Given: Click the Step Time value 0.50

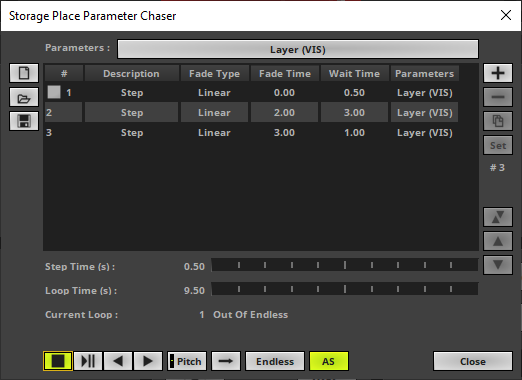Looking at the screenshot, I should tap(194, 266).
